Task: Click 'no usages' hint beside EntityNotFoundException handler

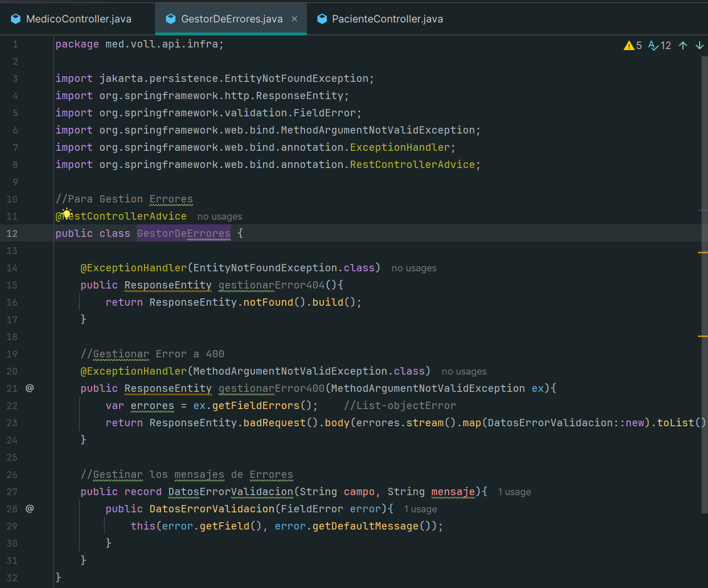Action: pos(414,268)
